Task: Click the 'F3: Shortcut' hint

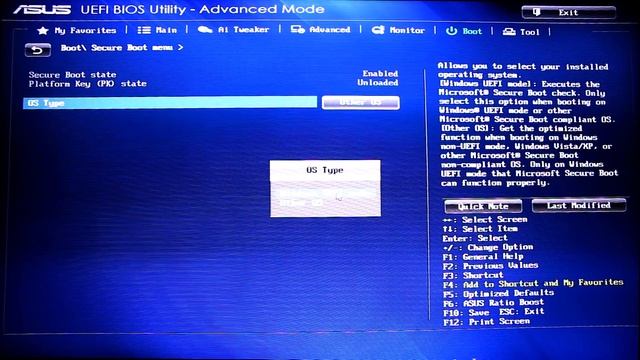Action: pos(473,275)
